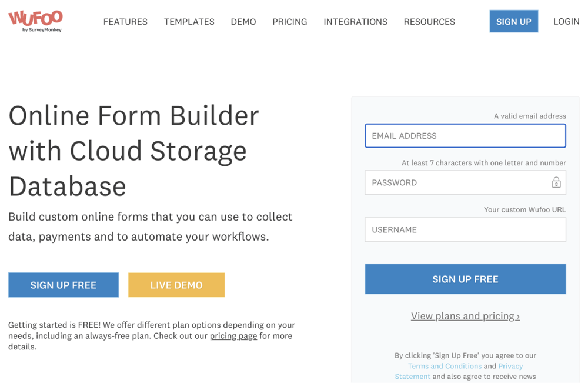Viewport: 588px width, 383px height.
Task: Go to the Templates page
Action: pyautogui.click(x=189, y=22)
